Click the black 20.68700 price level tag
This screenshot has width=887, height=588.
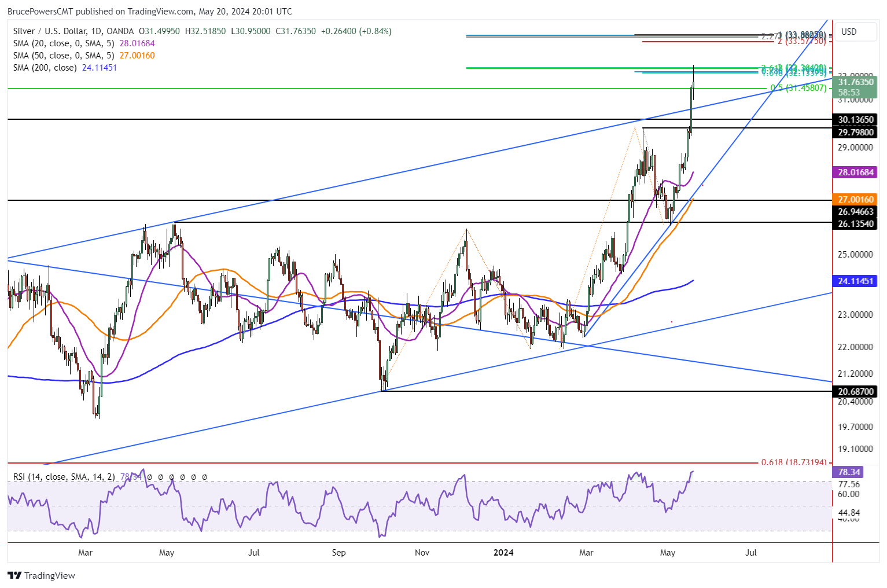tap(855, 392)
